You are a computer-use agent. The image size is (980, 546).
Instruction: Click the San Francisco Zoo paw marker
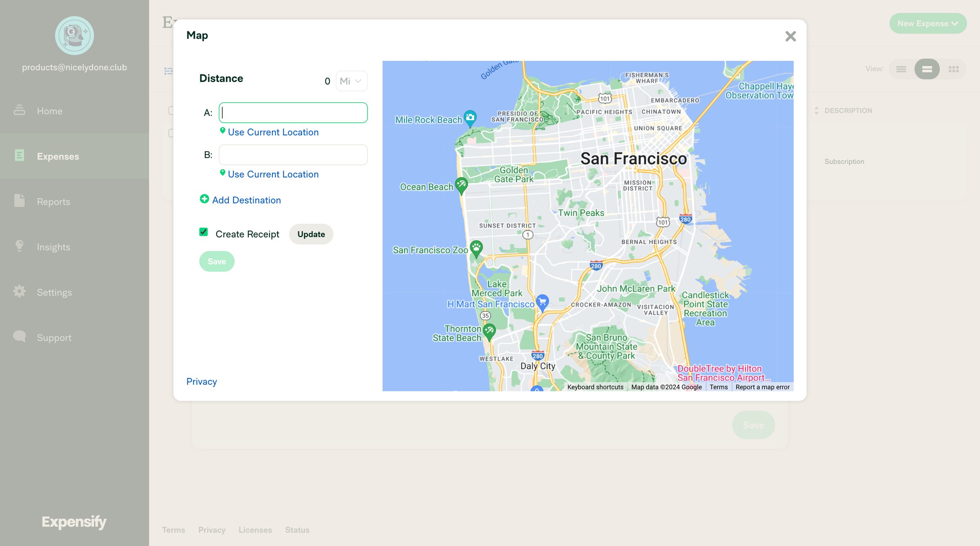click(x=476, y=248)
